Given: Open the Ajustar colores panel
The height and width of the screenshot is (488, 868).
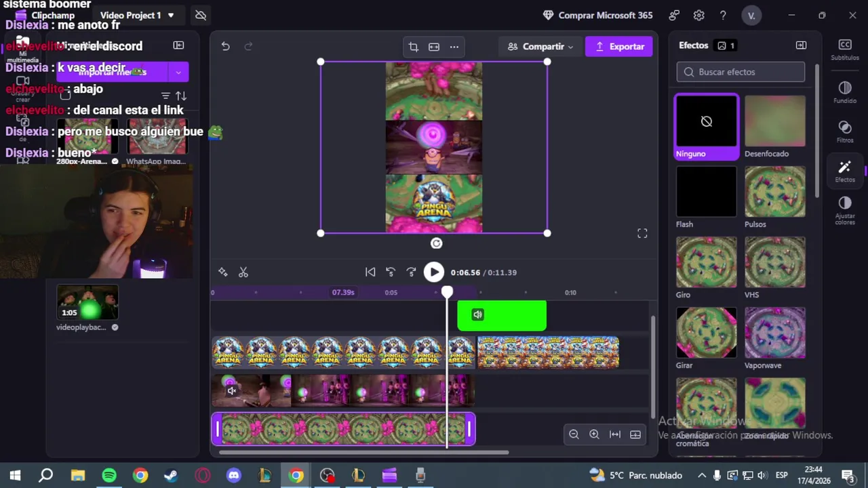Looking at the screenshot, I should 845,211.
